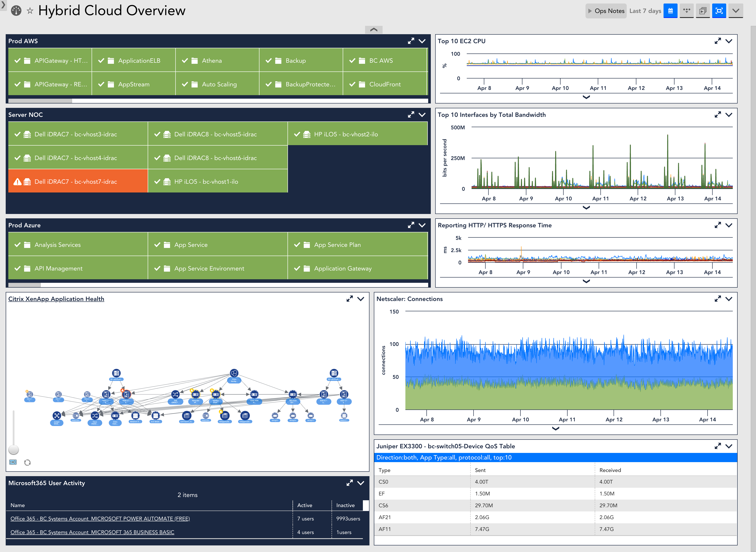Viewport: 756px width, 552px height.
Task: Collapse the Prod AWS panel
Action: [422, 41]
